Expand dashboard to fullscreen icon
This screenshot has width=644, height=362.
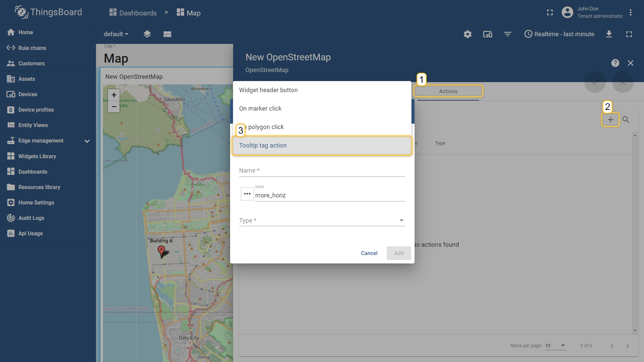(x=629, y=34)
